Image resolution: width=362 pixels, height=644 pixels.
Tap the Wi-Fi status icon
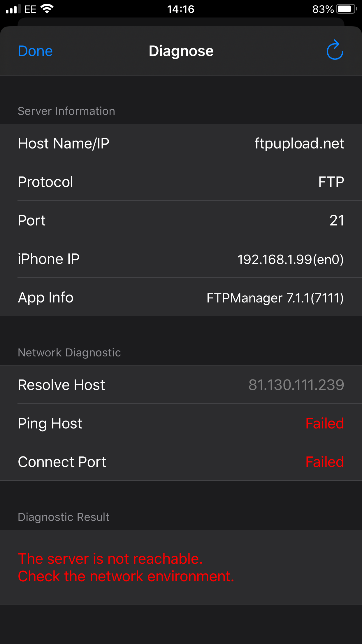[47, 9]
